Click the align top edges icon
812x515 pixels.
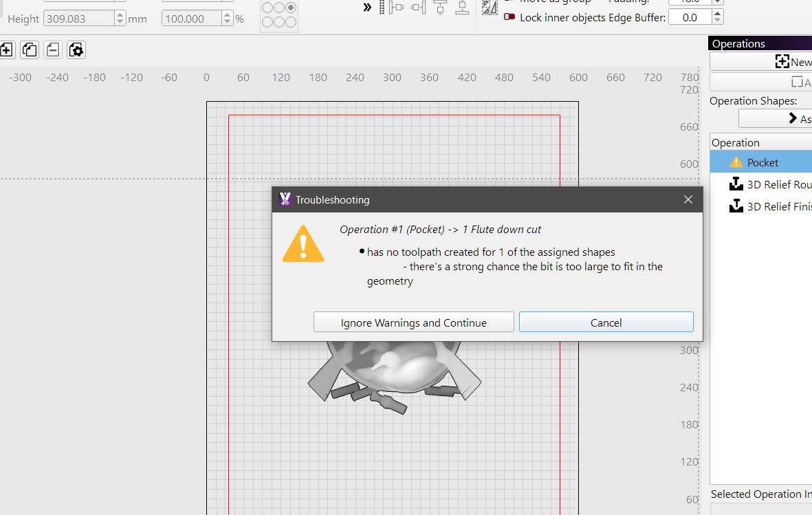440,8
